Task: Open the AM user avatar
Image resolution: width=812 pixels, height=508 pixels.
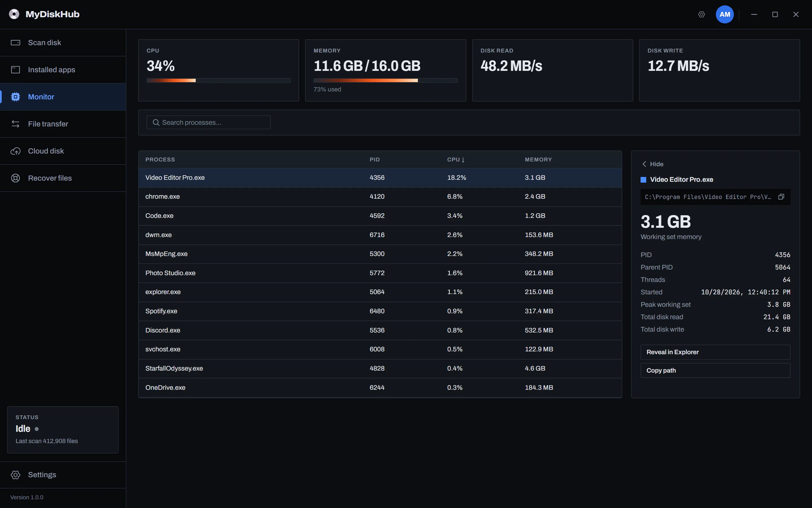Action: 724,14
